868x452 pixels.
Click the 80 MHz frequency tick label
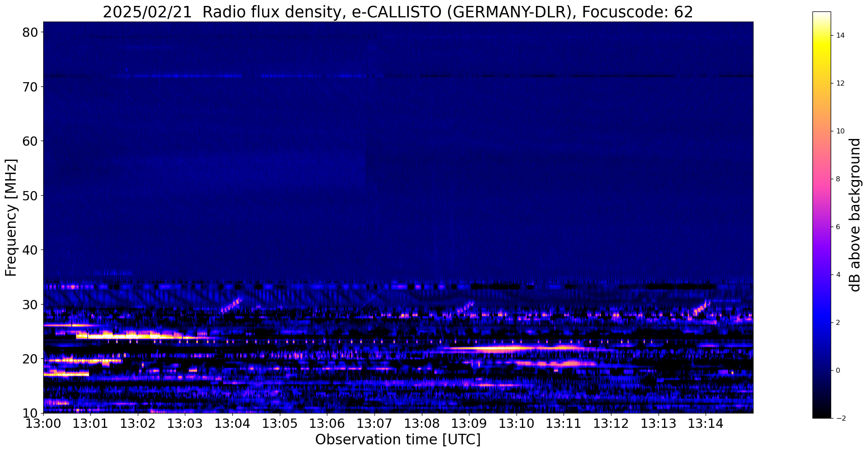point(31,32)
